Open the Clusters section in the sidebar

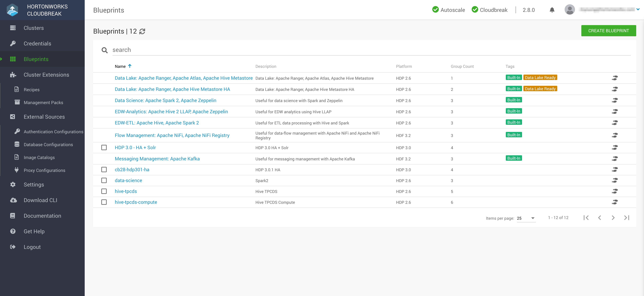click(34, 28)
